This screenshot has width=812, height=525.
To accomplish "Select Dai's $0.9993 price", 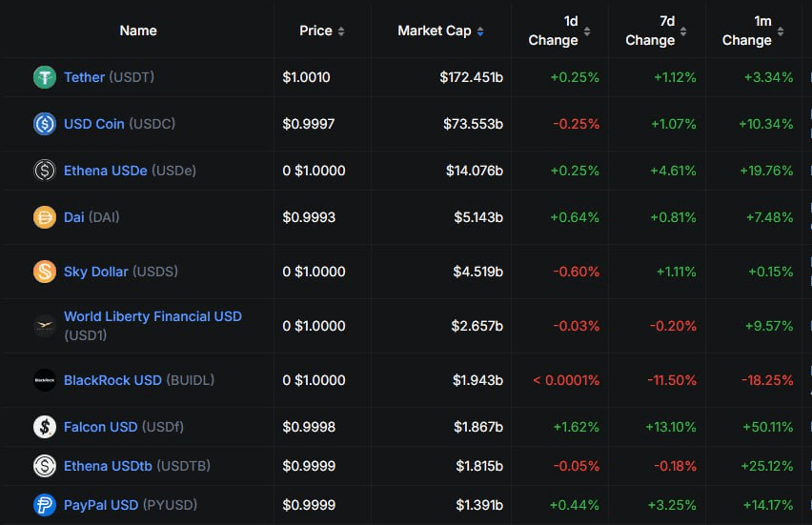I will [x=309, y=217].
